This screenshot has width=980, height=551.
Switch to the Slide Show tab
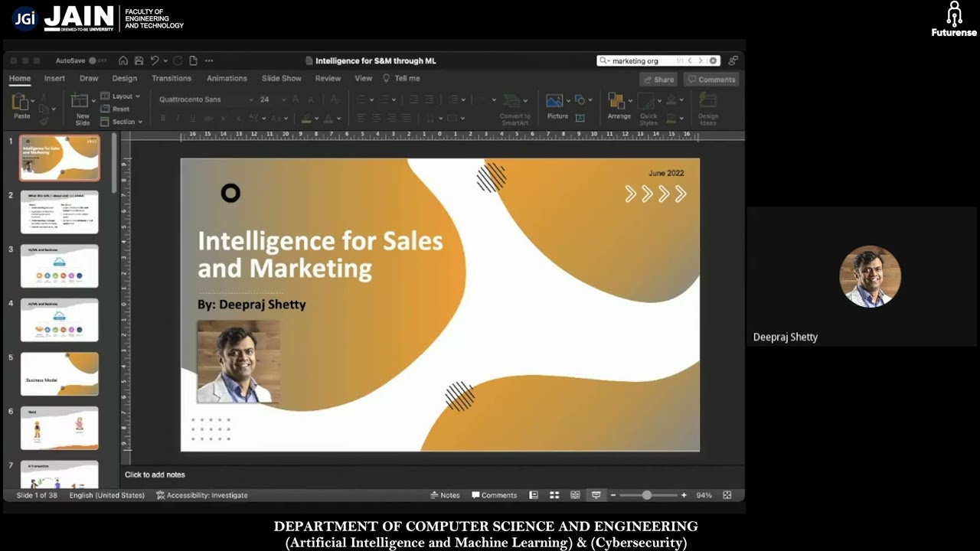point(282,78)
